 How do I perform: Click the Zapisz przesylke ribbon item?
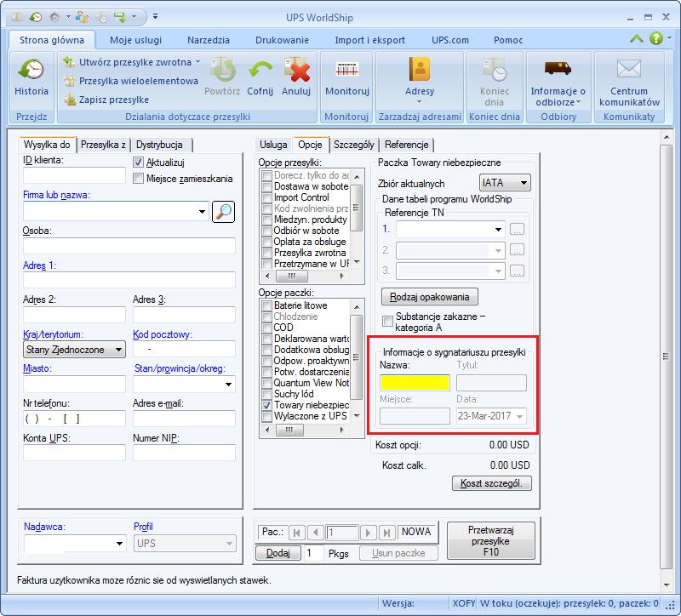106,100
